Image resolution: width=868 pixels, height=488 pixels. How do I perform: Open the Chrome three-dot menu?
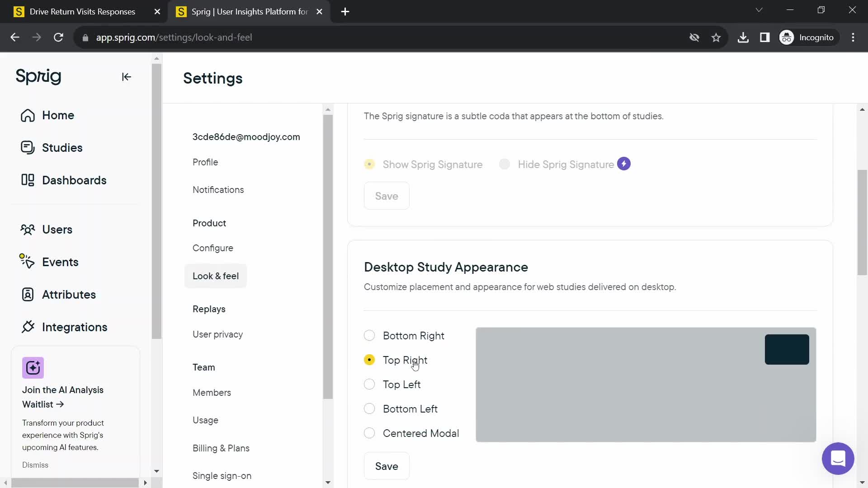coord(853,38)
